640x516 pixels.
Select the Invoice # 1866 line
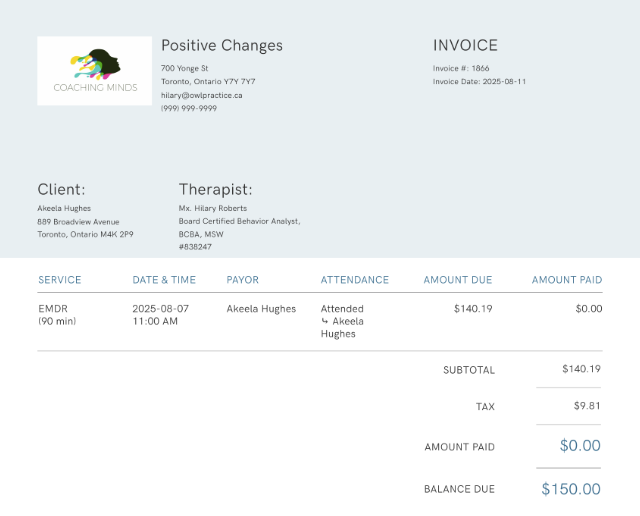tap(460, 68)
